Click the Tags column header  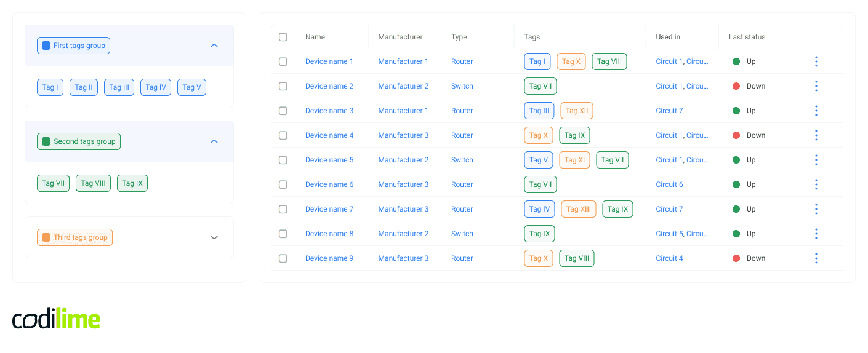(532, 37)
